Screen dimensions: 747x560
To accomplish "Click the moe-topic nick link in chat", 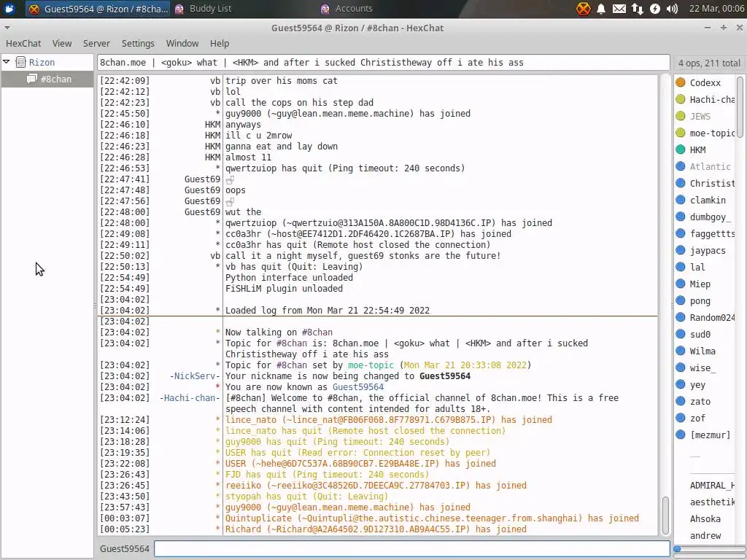I will pos(371,365).
